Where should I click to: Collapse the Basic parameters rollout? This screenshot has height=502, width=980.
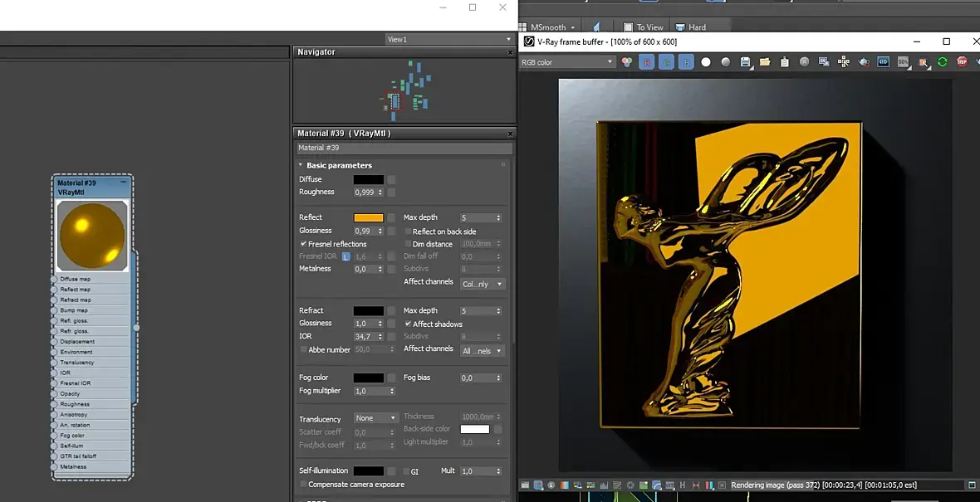click(x=300, y=165)
